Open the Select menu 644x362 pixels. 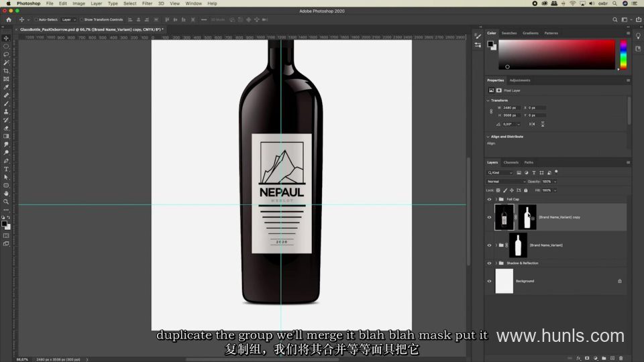click(129, 3)
